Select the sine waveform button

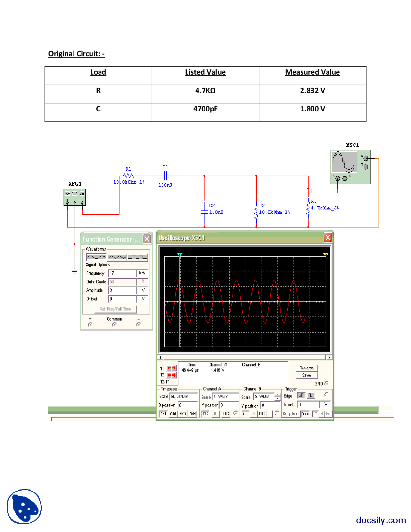(96, 257)
